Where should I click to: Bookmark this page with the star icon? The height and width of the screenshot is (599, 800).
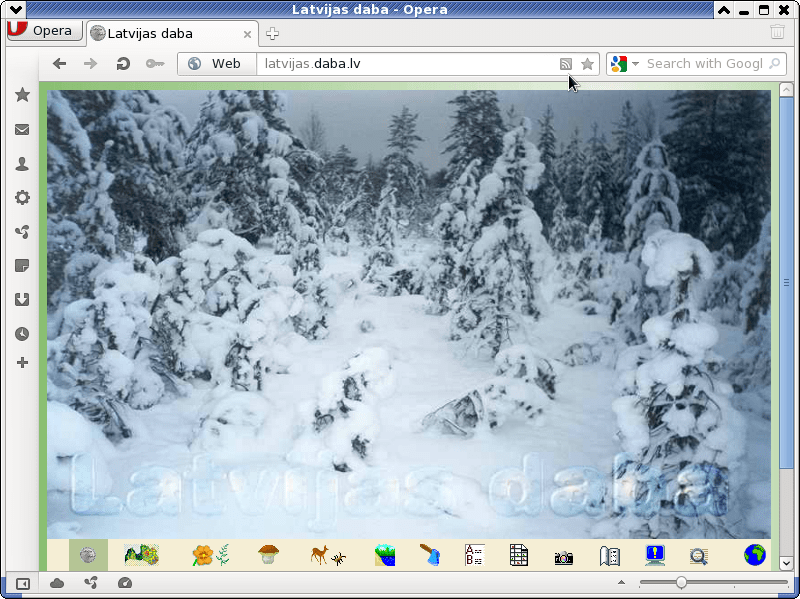[x=587, y=64]
